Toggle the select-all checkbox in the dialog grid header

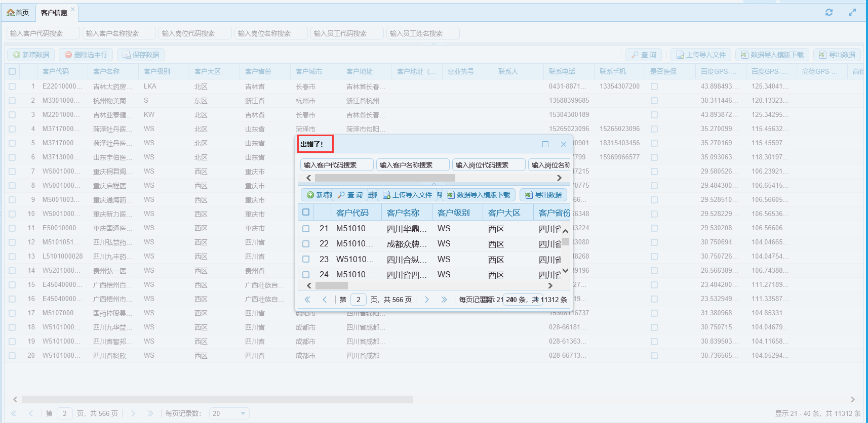point(306,213)
